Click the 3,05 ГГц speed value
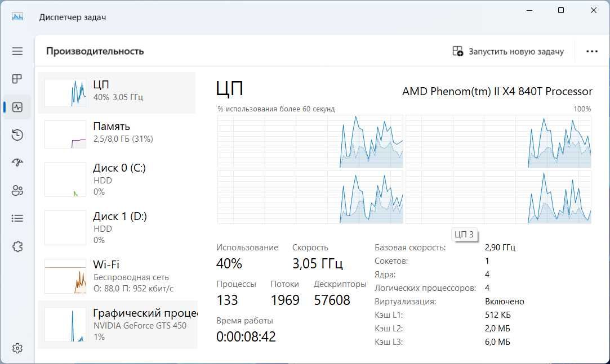 click(x=318, y=263)
